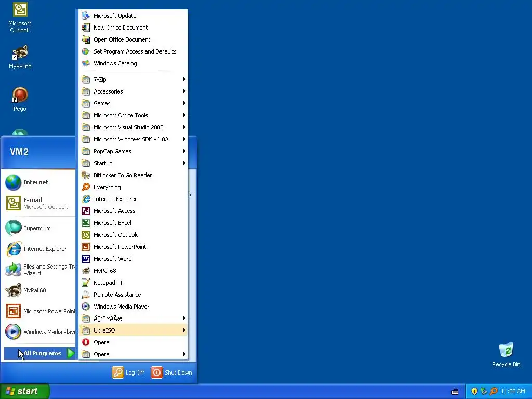Open Remote Assistance
Viewport: 532px width, 399px height.
(x=133, y=295)
